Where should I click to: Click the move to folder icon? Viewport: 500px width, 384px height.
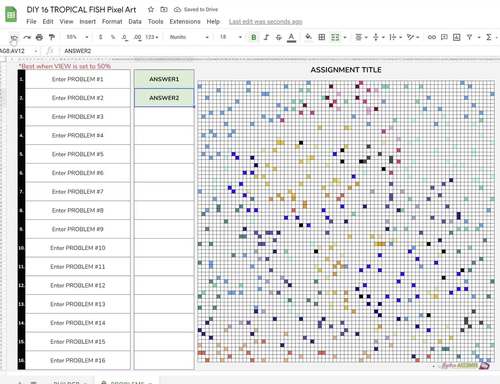pyautogui.click(x=164, y=10)
